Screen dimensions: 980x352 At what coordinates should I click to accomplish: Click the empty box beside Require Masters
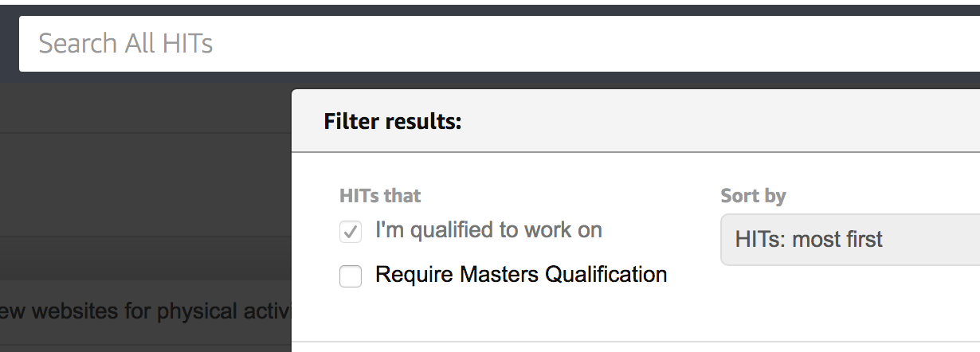[351, 276]
